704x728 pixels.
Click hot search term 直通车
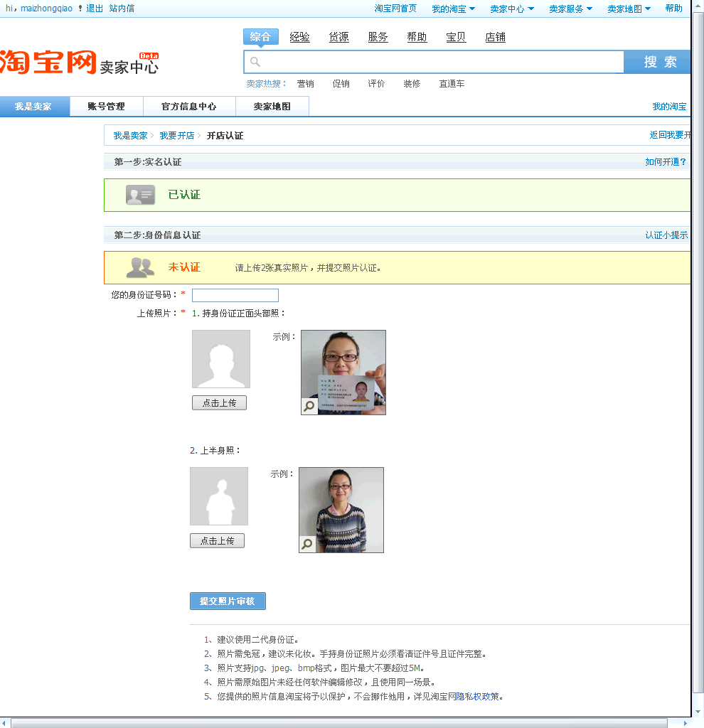(x=452, y=84)
